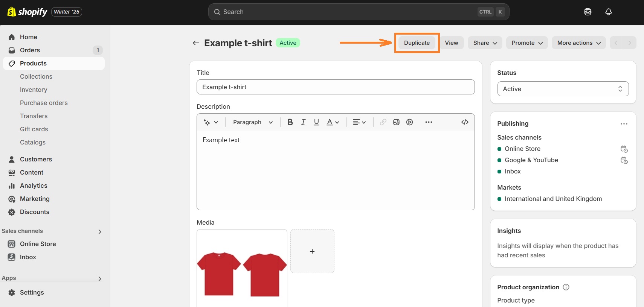The image size is (644, 307).
Task: Go to next product with right chevron
Action: pos(630,43)
